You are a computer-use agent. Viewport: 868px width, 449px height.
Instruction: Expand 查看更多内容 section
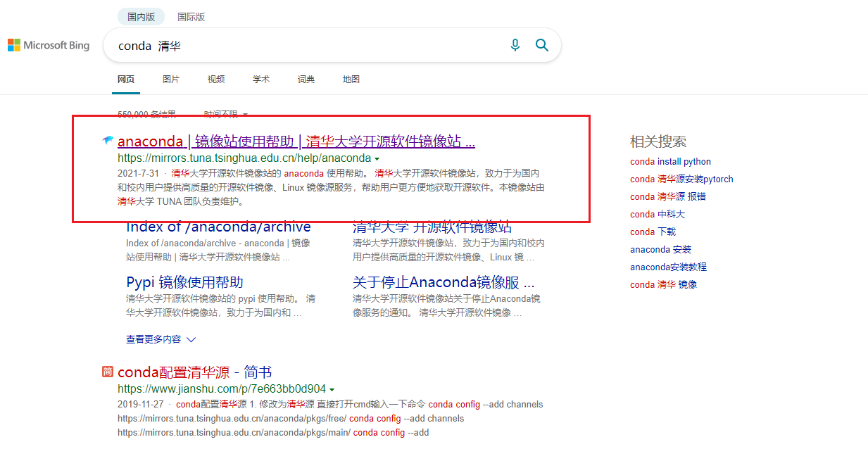(161, 339)
